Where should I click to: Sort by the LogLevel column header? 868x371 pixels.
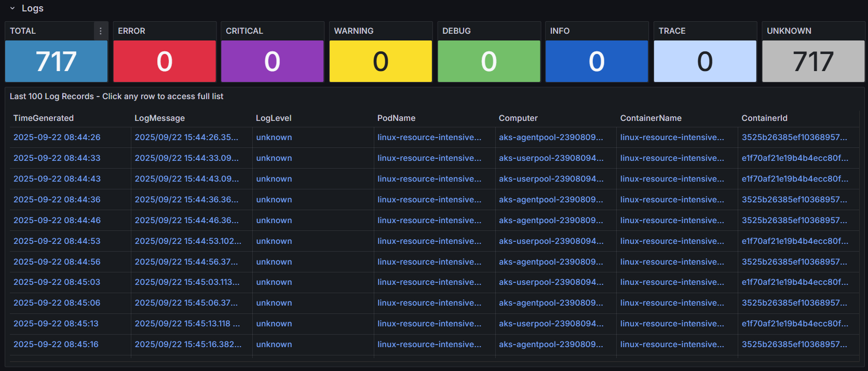coord(274,118)
